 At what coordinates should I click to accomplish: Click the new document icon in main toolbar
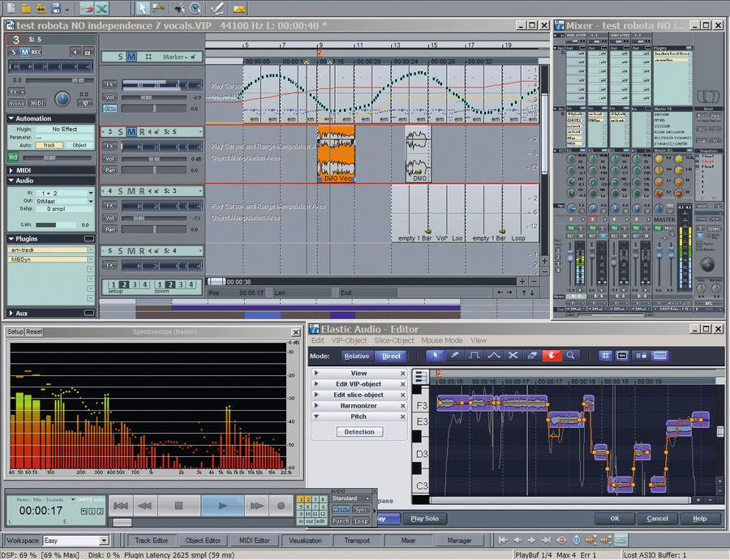(x=11, y=8)
